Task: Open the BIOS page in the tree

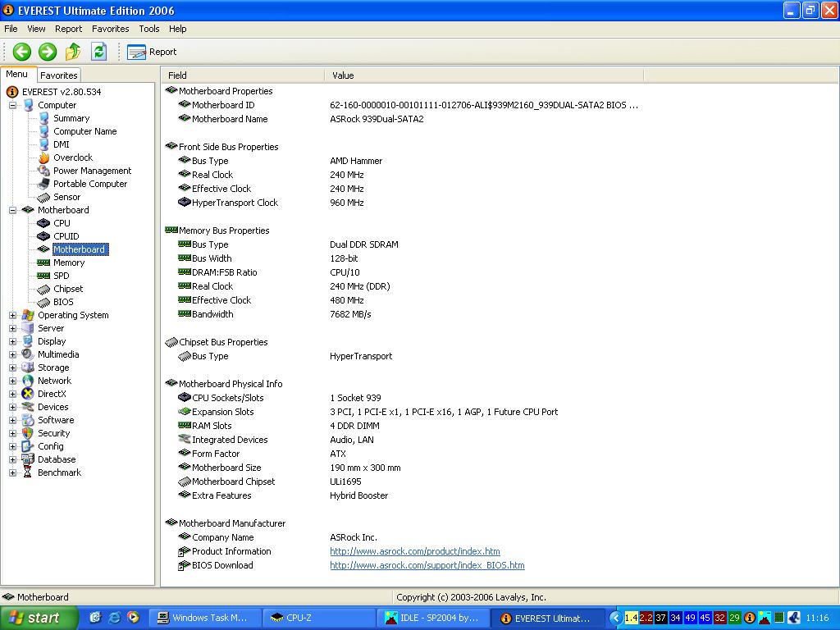Action: [x=63, y=302]
